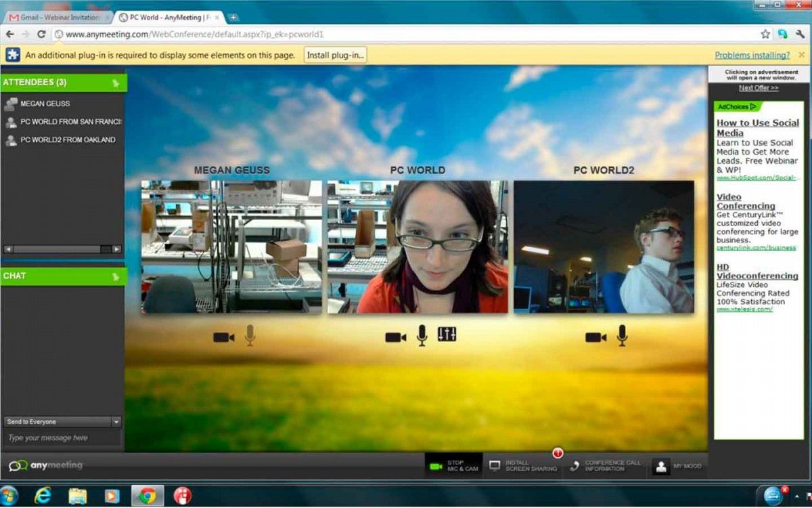Collapse the Chat panel via its green header icon
Screen dimensions: 812x508
click(116, 276)
